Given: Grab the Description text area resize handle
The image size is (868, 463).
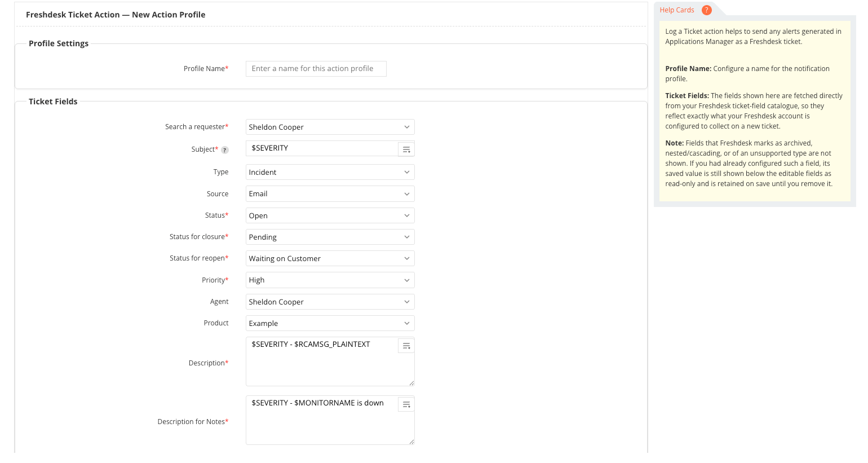Looking at the screenshot, I should click(411, 383).
